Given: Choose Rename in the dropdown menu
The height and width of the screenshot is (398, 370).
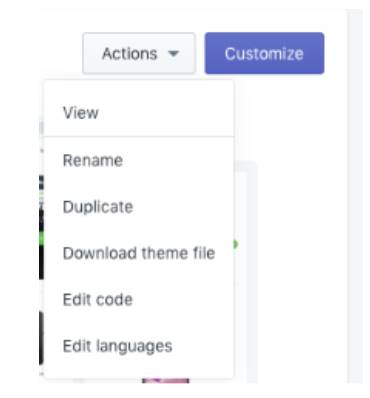Looking at the screenshot, I should [x=139, y=160].
